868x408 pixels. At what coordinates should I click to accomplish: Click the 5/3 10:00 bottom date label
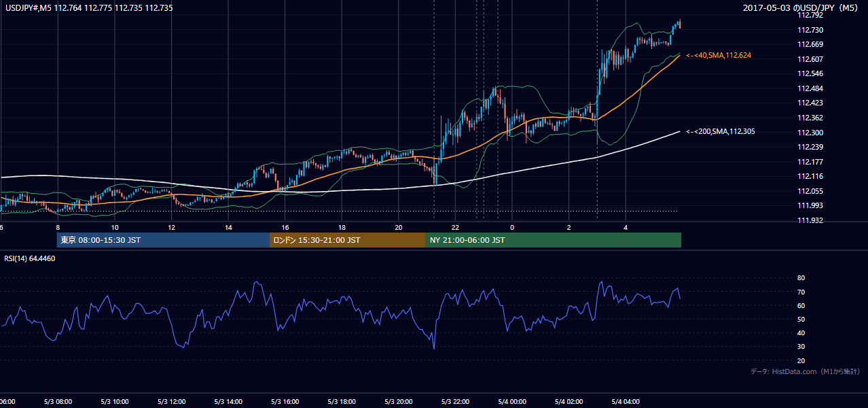coord(115,402)
